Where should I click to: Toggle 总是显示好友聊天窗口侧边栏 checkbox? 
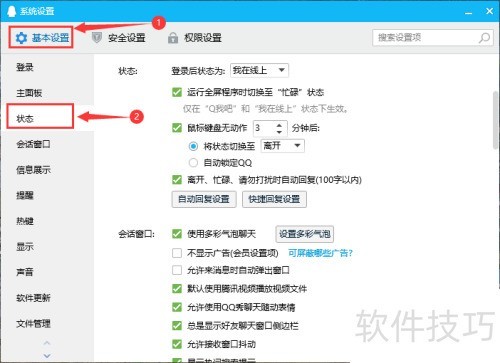click(177, 325)
